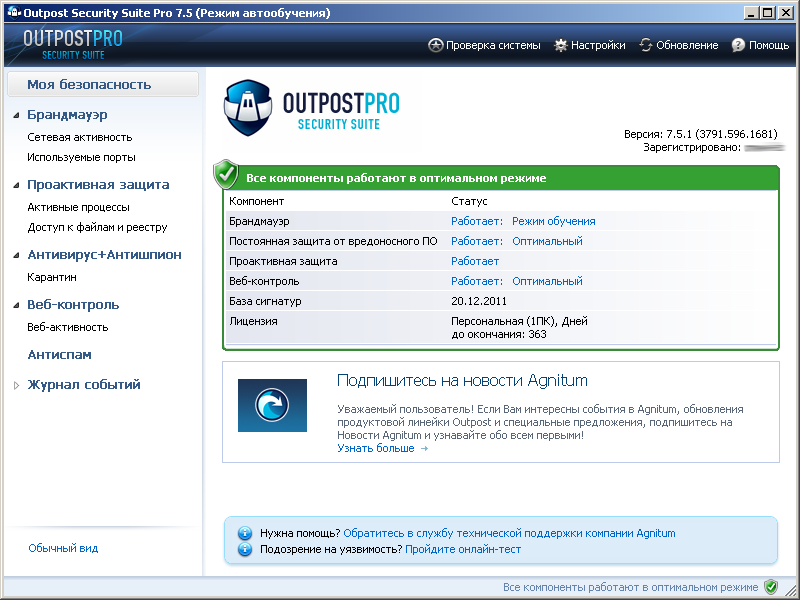Click the Пройдите онлайн-тест link

(x=463, y=549)
